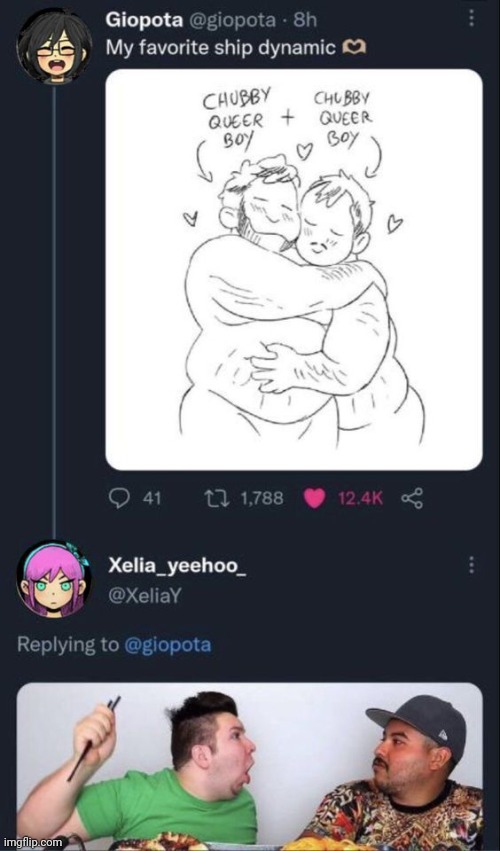This screenshot has width=500, height=851.
Task: Click the 12.4K likes count
Action: point(360,498)
